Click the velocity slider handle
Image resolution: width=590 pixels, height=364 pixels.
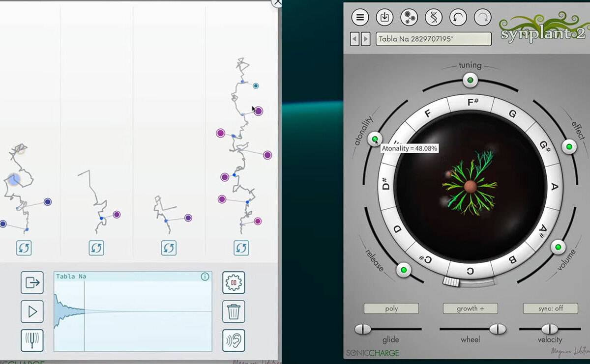(550, 329)
